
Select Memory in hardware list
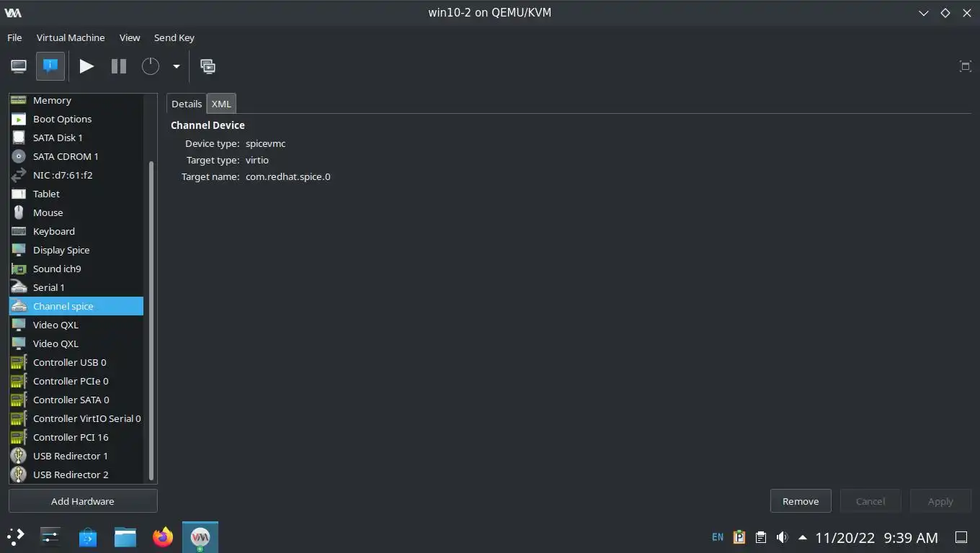click(x=76, y=100)
